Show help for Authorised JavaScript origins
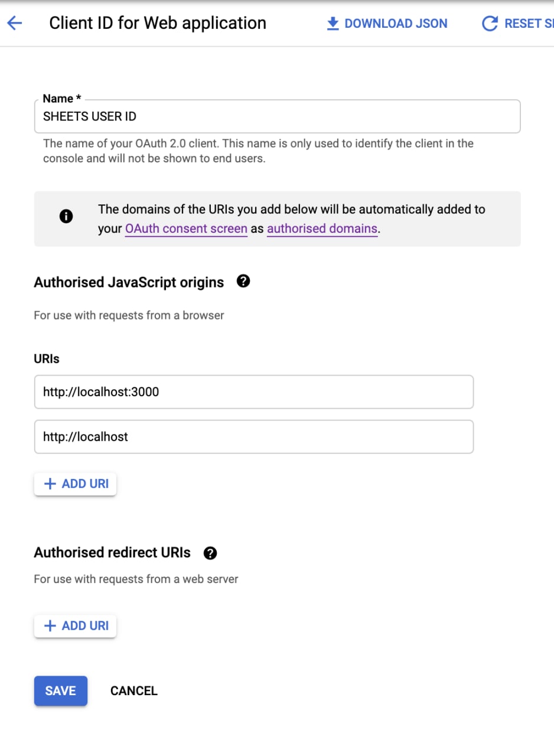The image size is (554, 756). (243, 281)
